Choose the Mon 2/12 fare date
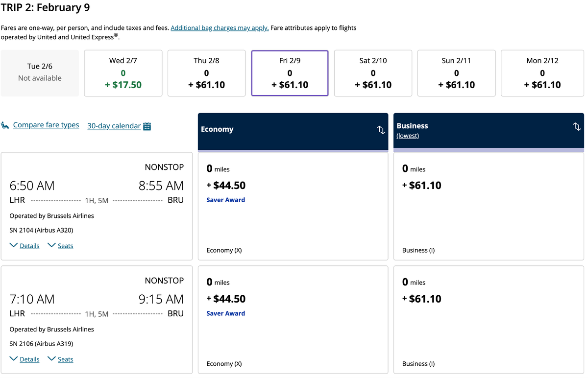 pyautogui.click(x=542, y=73)
